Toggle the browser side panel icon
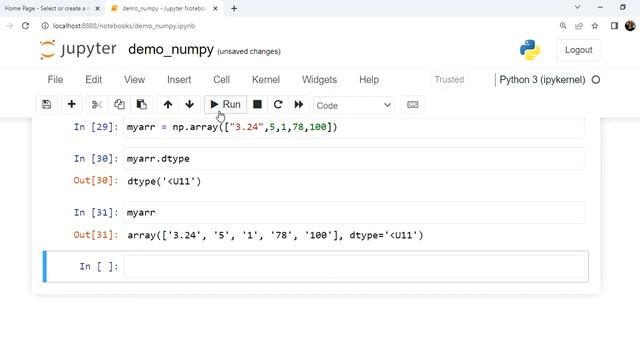This screenshot has width=640, height=360. pyautogui.click(x=614, y=26)
